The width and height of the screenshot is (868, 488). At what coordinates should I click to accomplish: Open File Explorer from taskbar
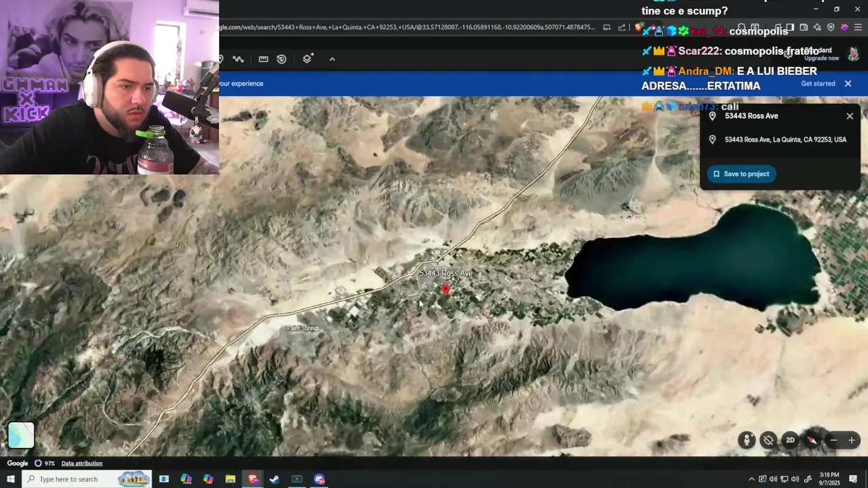(x=231, y=479)
